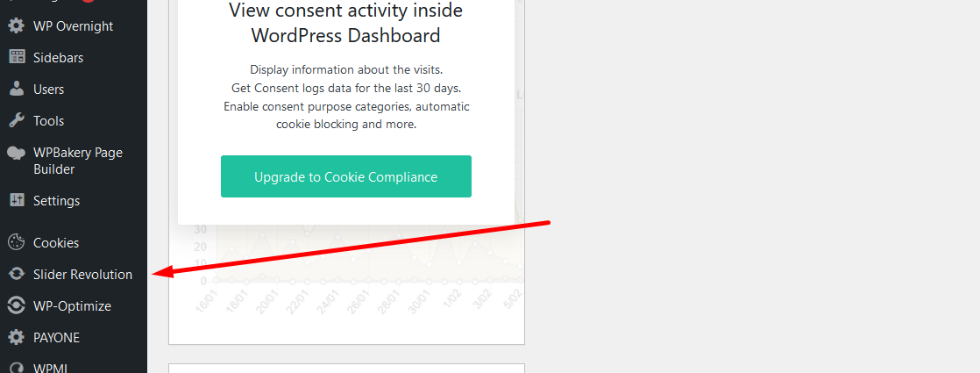Viewport: 980px width, 373px height.
Task: Click the Slider Revolution refresh icon
Action: 17,274
